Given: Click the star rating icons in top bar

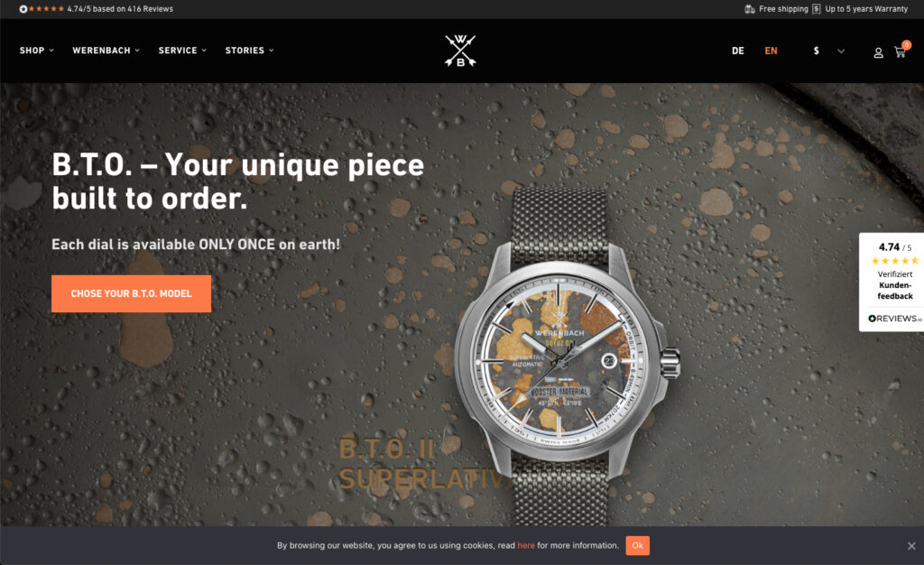Looking at the screenshot, I should pos(46,9).
